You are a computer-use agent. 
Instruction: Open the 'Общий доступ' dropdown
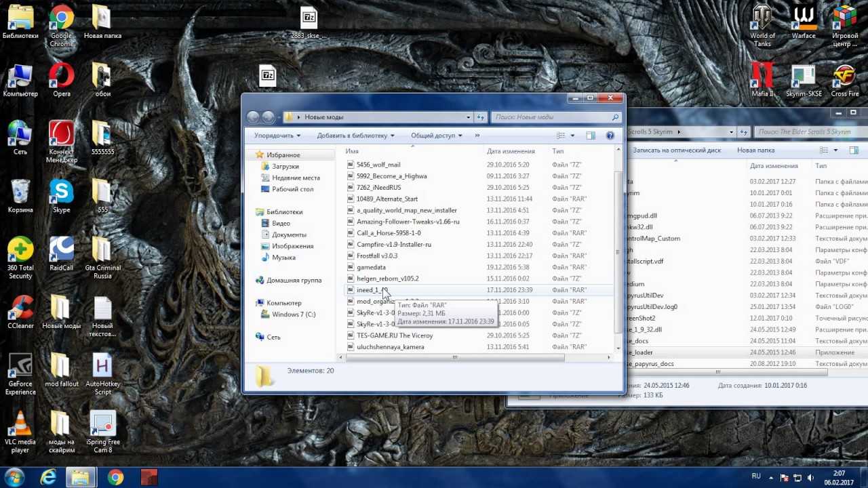coord(436,136)
